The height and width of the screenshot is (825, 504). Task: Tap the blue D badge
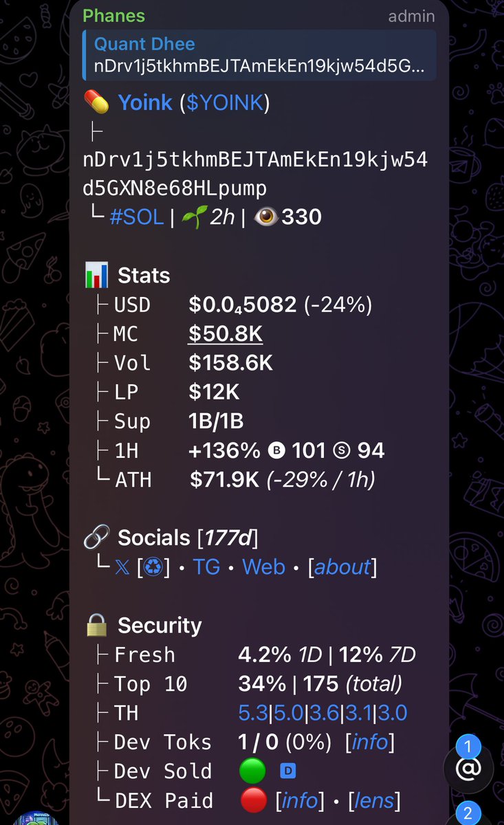[x=288, y=771]
